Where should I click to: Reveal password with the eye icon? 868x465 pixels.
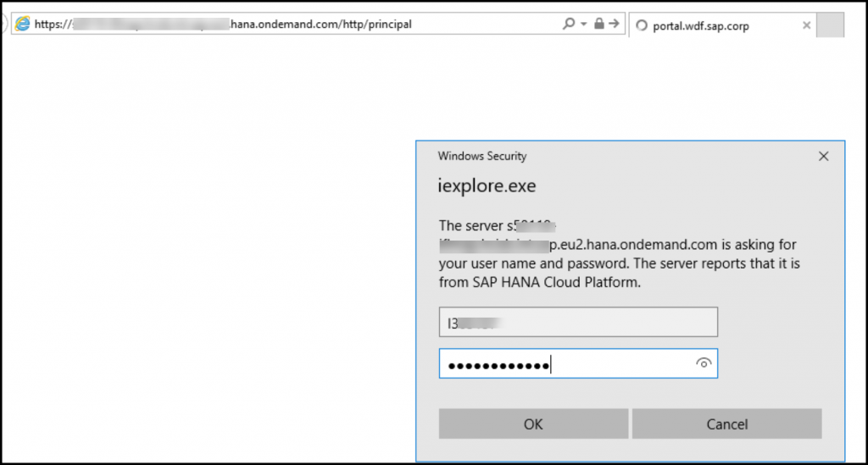(x=703, y=363)
